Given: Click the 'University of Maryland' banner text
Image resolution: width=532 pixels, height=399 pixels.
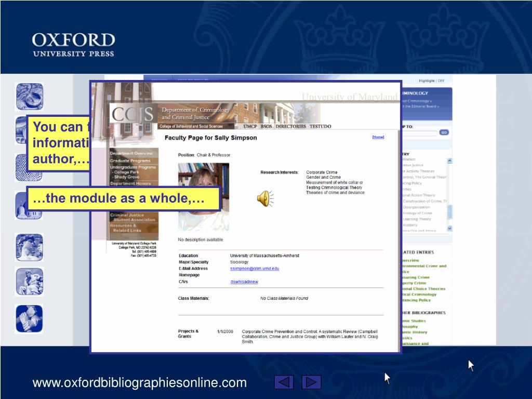Looking at the screenshot, I should click(350, 97).
